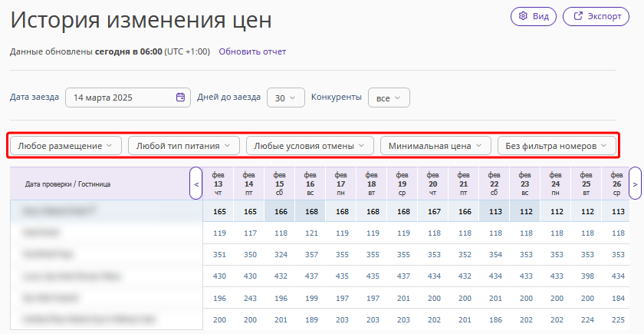Screen dimensions: 644x334
Task: Click the Дата проверки / Гостиница header
Action: tap(67, 184)
